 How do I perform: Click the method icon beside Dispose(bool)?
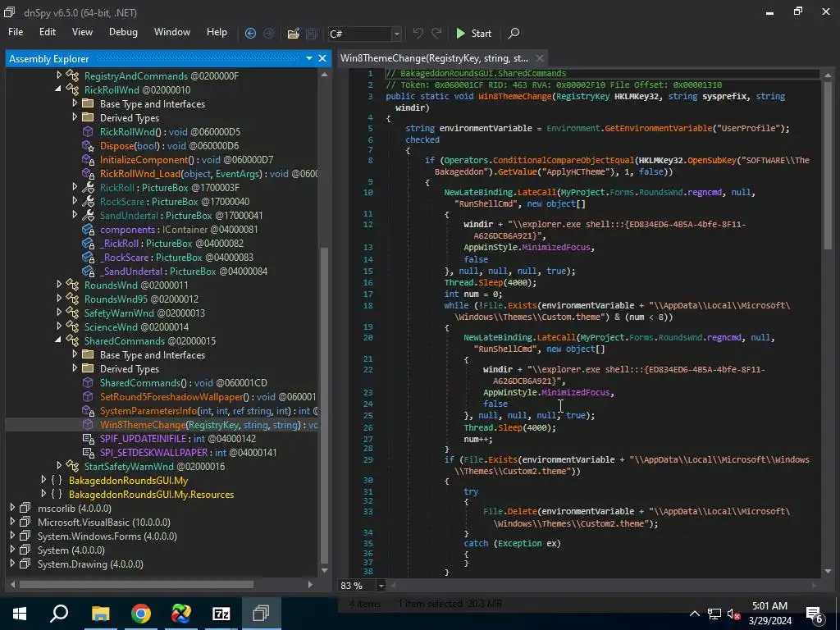pos(88,146)
